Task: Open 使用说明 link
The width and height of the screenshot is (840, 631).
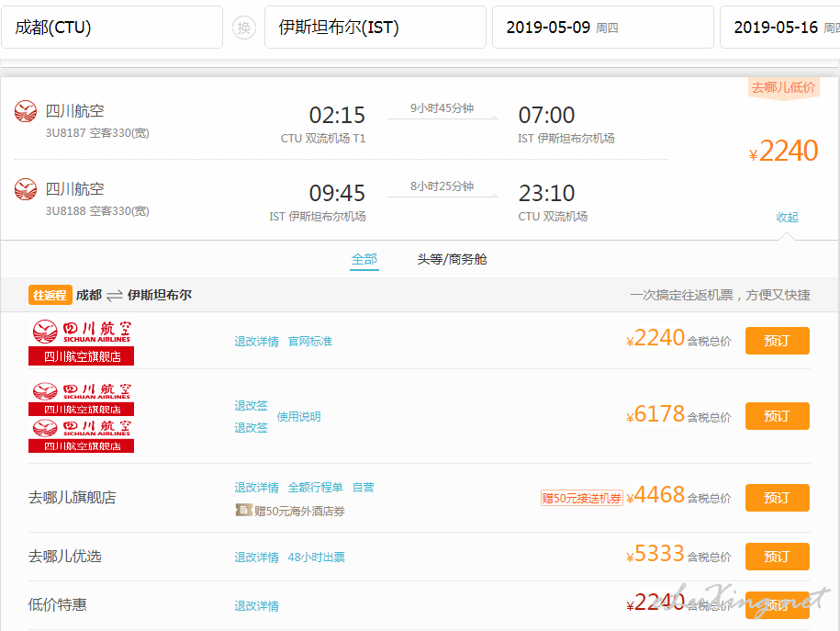Action: coord(299,417)
